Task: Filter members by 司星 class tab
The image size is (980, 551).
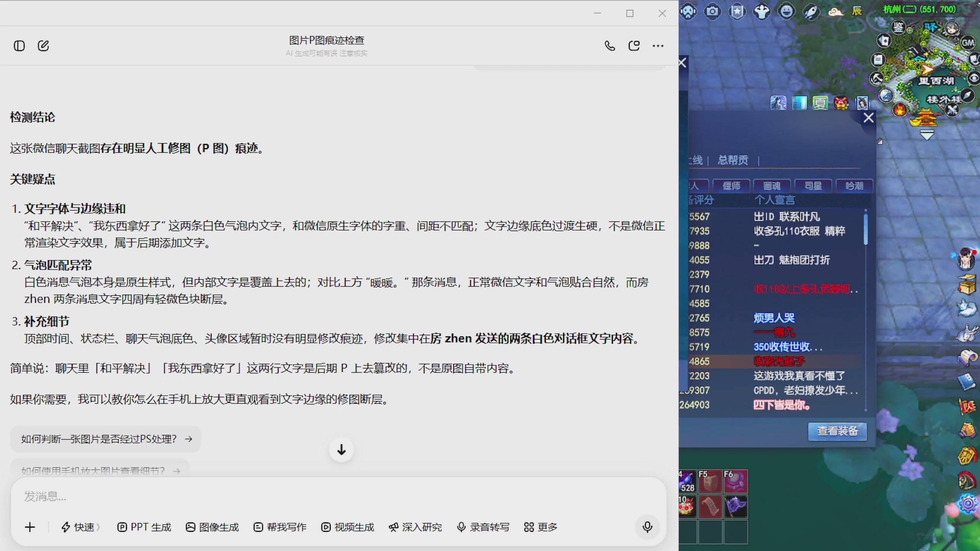Action: pos(813,186)
